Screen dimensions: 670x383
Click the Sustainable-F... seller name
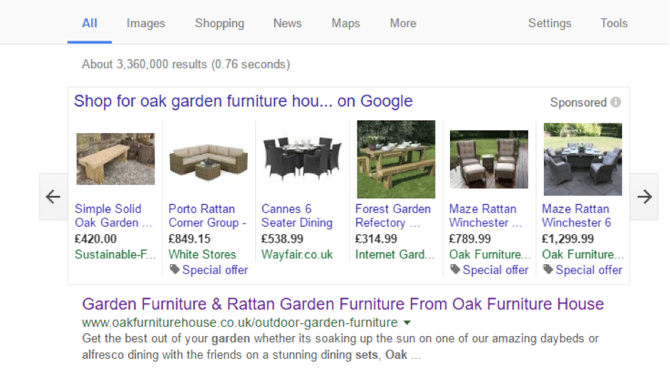click(115, 255)
